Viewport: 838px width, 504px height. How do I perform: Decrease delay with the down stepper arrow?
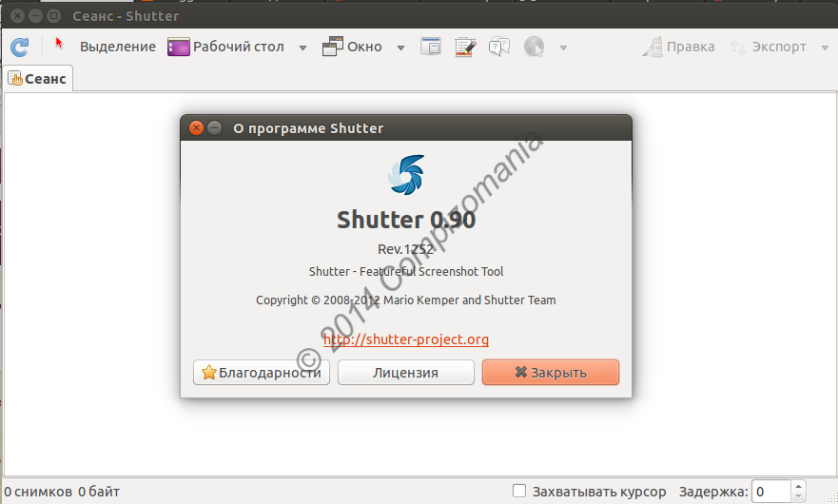point(798,497)
